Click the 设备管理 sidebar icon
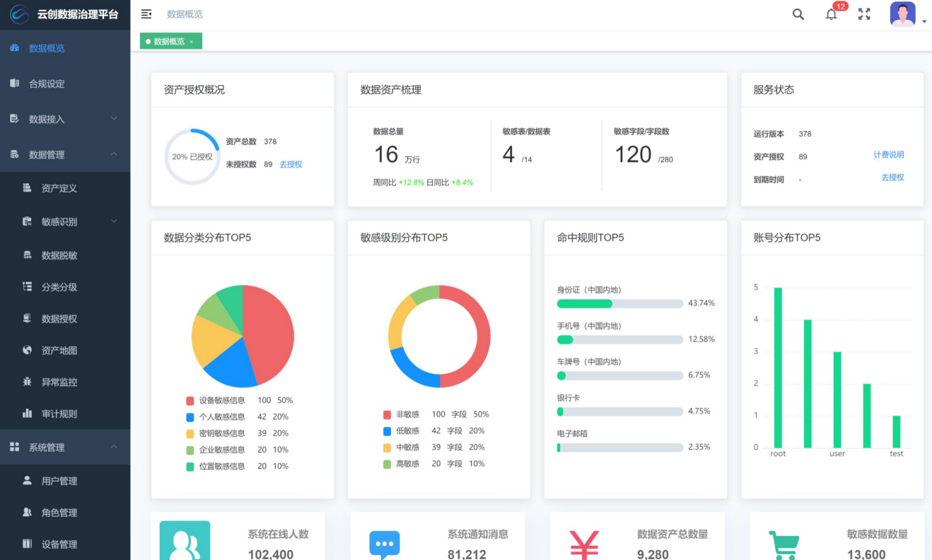This screenshot has height=560, width=932. 28,544
